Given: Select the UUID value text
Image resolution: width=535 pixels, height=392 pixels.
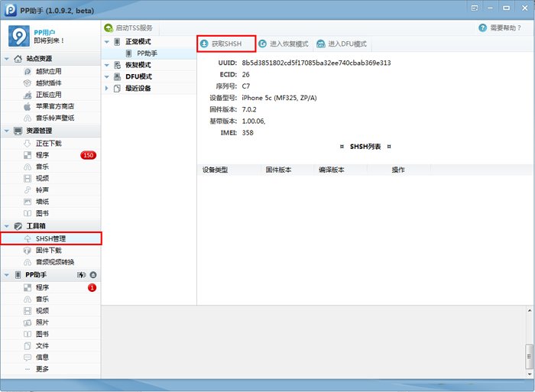Looking at the screenshot, I should point(316,63).
